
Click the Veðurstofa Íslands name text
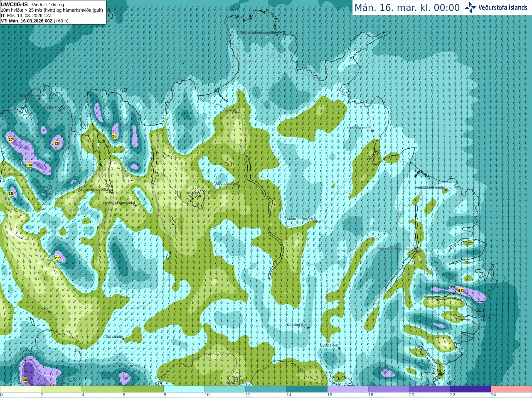[x=503, y=7]
